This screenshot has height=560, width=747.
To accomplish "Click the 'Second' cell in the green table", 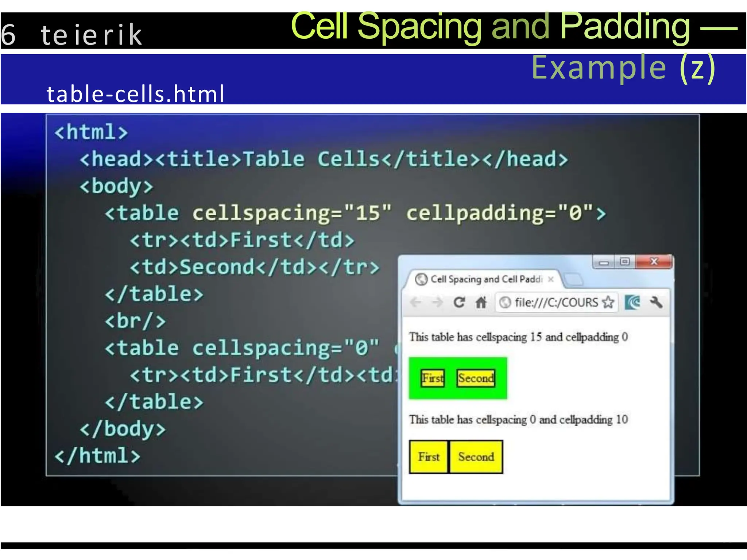I will 476,378.
